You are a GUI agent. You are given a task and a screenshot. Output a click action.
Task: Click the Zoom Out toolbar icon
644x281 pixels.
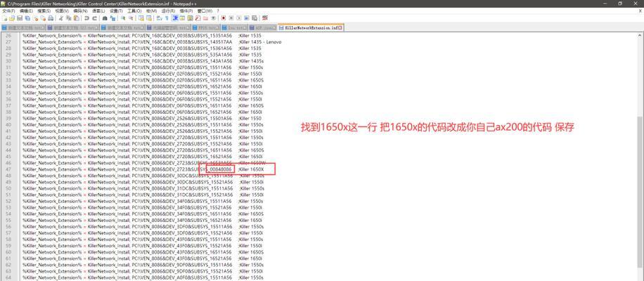click(x=131, y=18)
